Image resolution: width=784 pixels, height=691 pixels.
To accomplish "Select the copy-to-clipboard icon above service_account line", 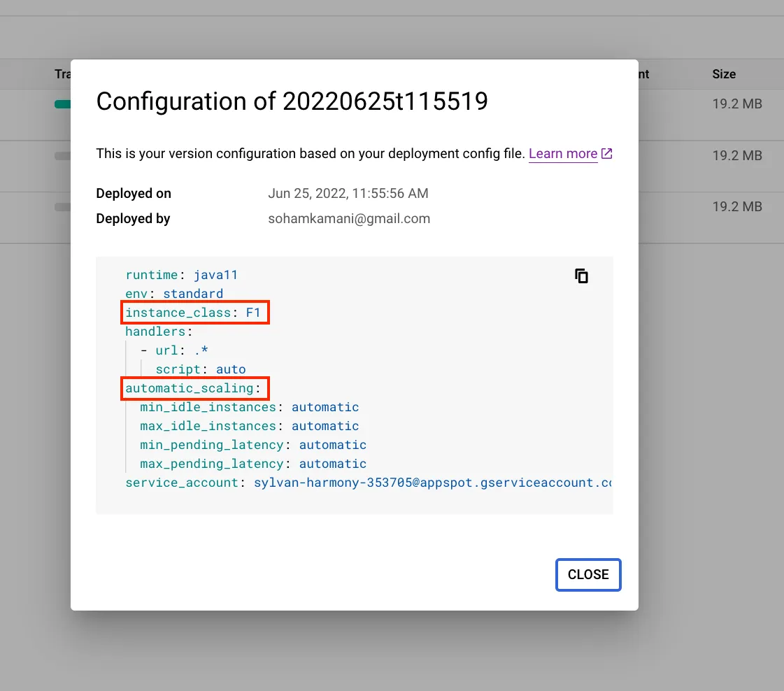I will point(582,276).
